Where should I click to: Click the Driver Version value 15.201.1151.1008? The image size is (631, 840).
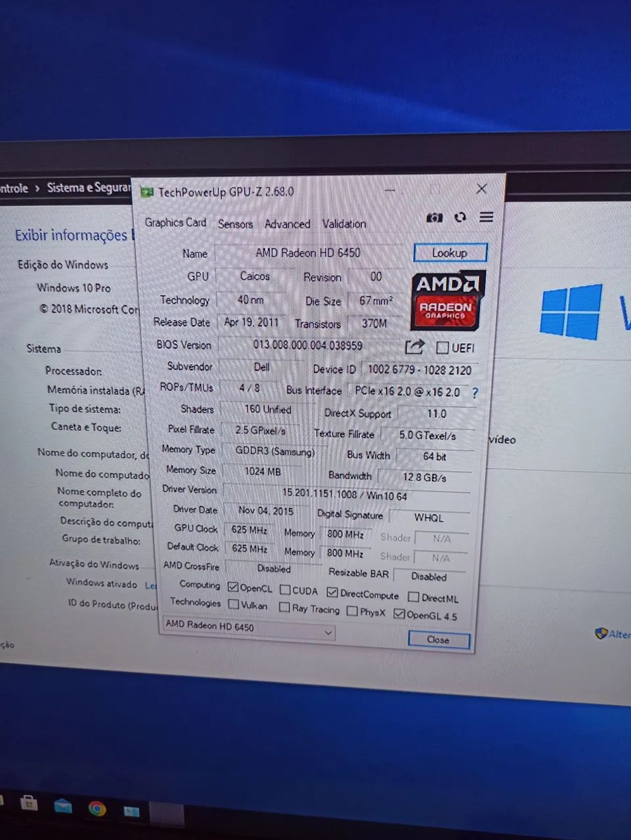[x=346, y=493]
